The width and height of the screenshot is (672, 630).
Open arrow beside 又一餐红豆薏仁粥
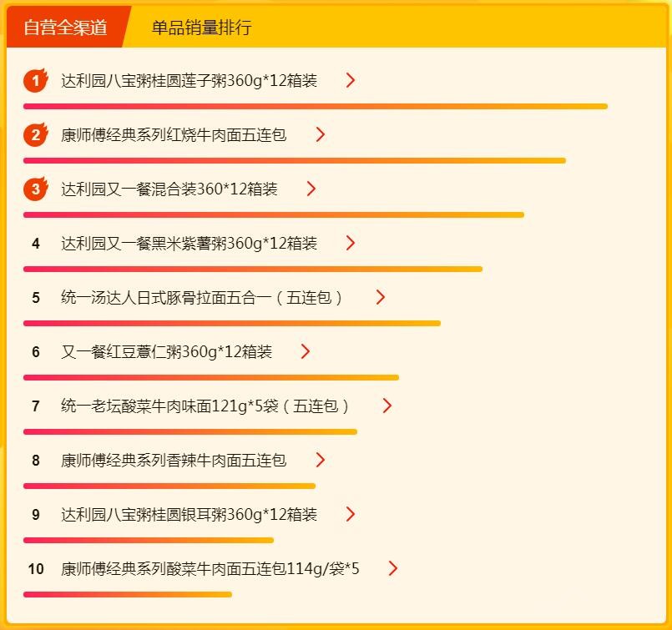[x=306, y=352]
